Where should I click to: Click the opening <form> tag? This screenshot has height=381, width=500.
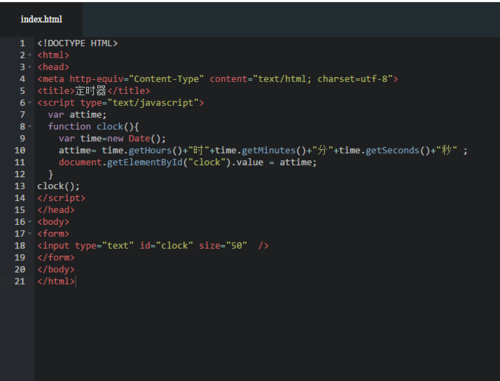click(53, 234)
